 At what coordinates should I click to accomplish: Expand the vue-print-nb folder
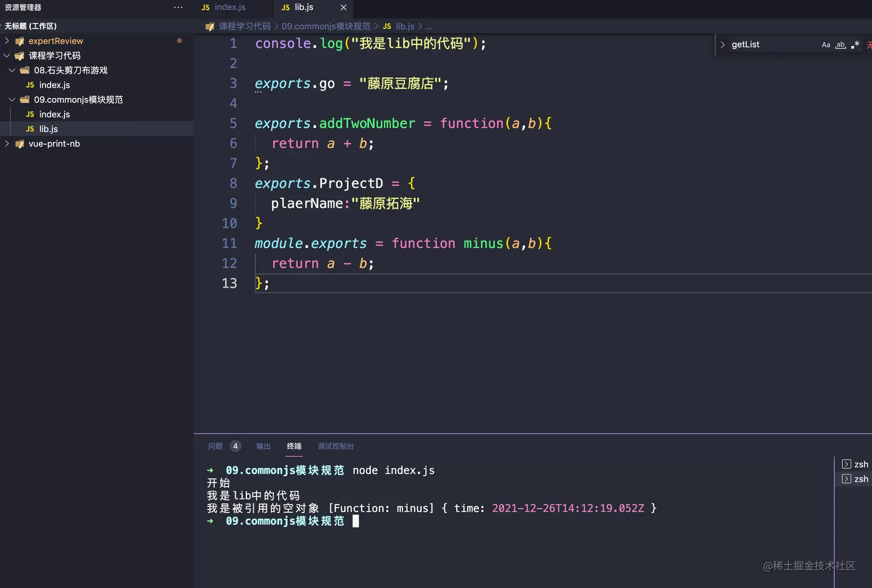[6, 144]
